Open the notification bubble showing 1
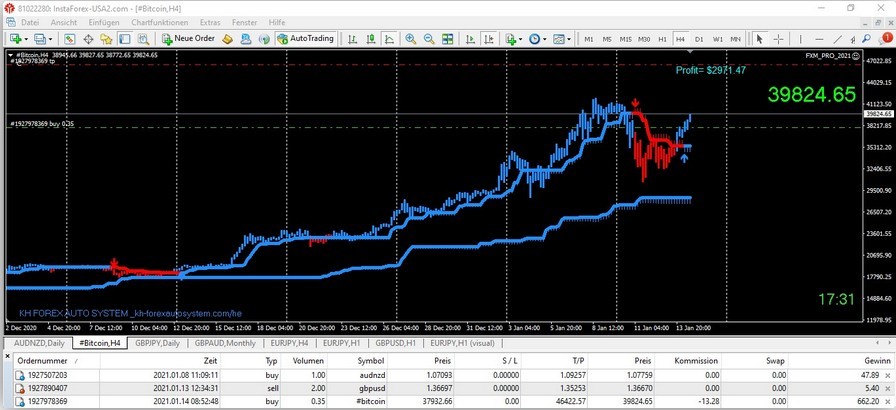The width and height of the screenshot is (896, 410). 884,38
